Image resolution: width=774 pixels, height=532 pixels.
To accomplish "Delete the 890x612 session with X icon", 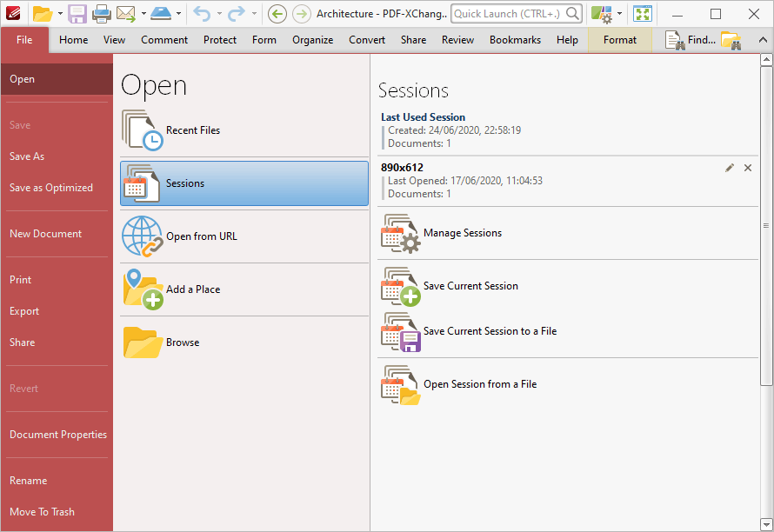I will pyautogui.click(x=748, y=168).
